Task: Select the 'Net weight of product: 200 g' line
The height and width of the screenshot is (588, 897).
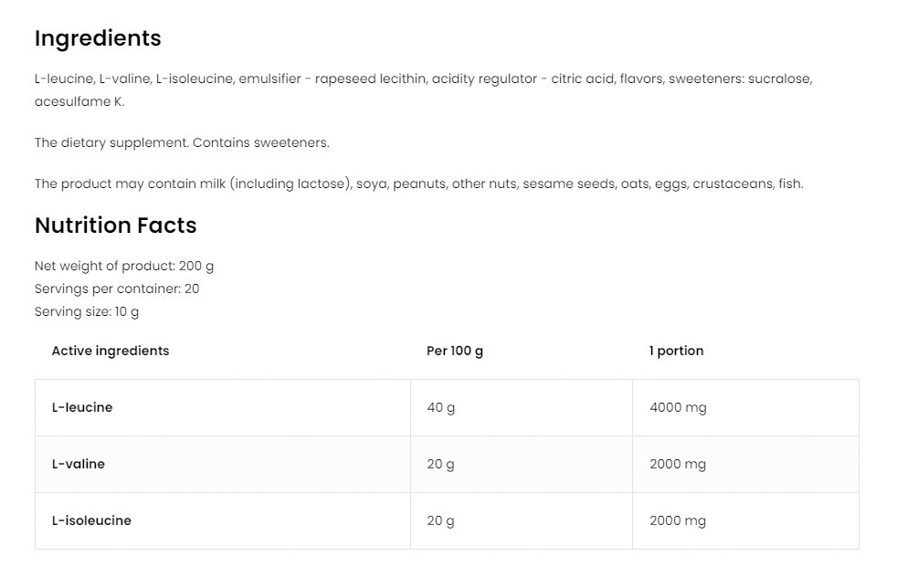Action: [124, 266]
